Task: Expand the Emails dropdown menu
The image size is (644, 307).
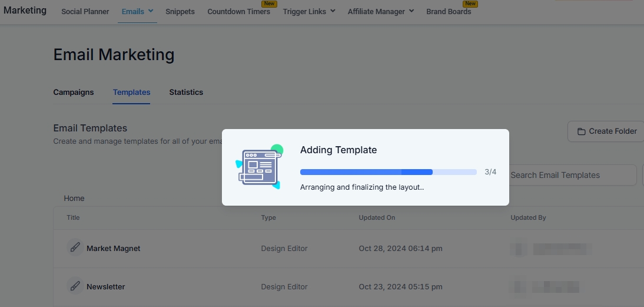Action: (137, 11)
